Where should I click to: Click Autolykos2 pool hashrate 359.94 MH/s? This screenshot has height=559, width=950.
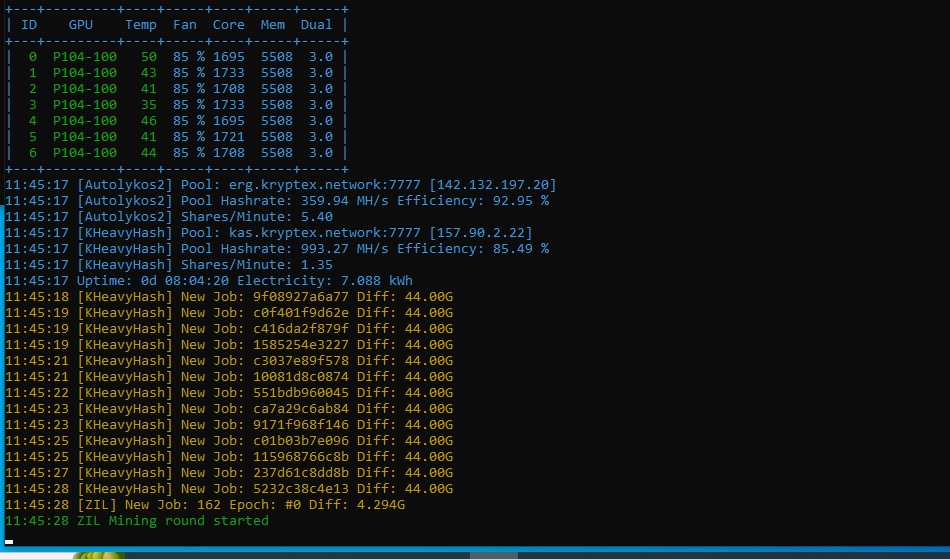[344, 200]
